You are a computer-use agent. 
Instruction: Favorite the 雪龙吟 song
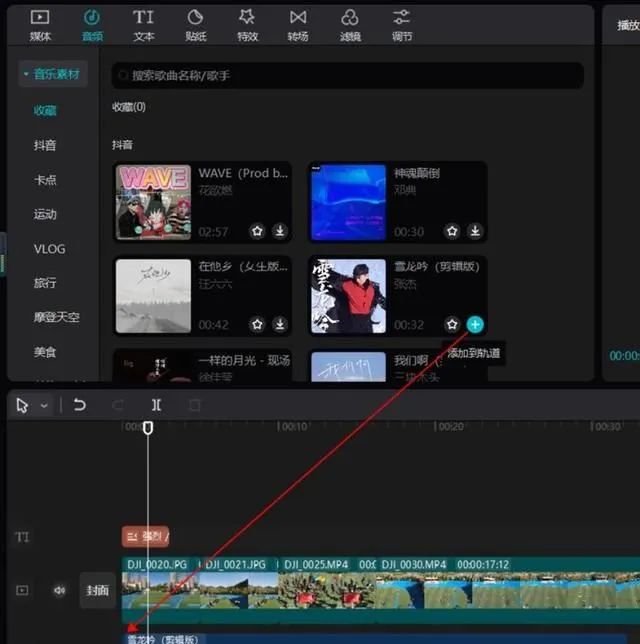click(452, 324)
